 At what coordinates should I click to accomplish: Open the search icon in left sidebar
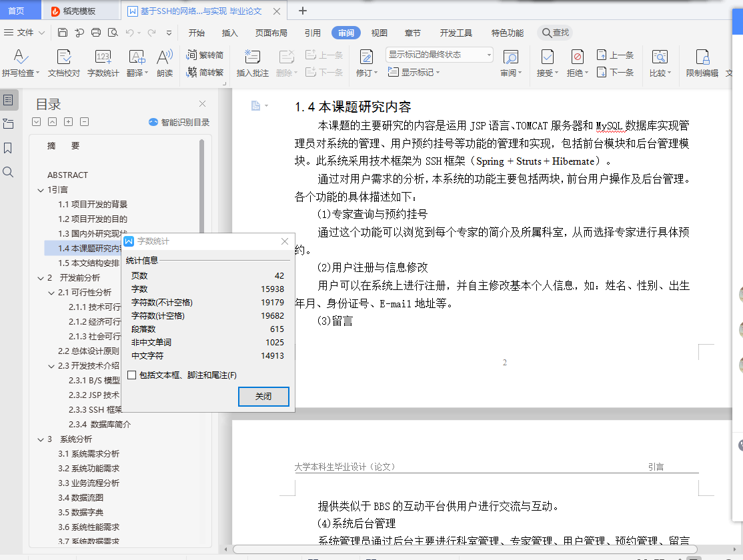[x=7, y=172]
